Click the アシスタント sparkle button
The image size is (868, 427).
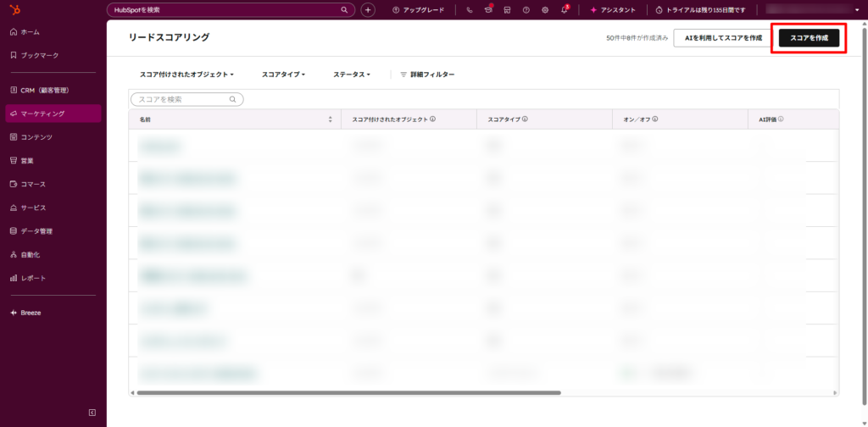tap(613, 10)
